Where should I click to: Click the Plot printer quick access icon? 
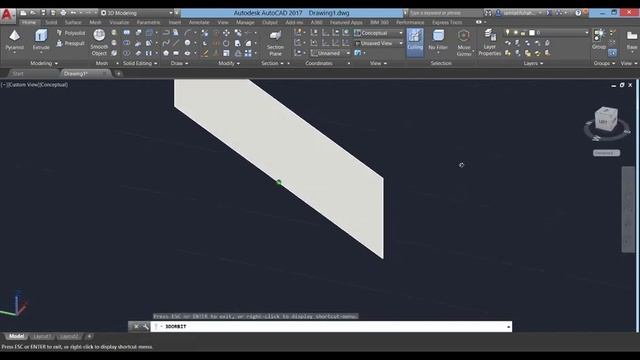point(63,13)
